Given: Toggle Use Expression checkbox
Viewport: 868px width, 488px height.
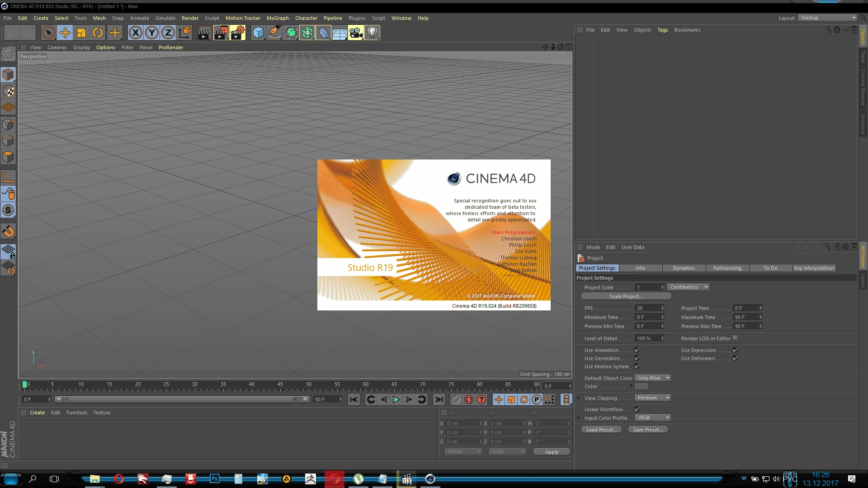Looking at the screenshot, I should pos(735,350).
